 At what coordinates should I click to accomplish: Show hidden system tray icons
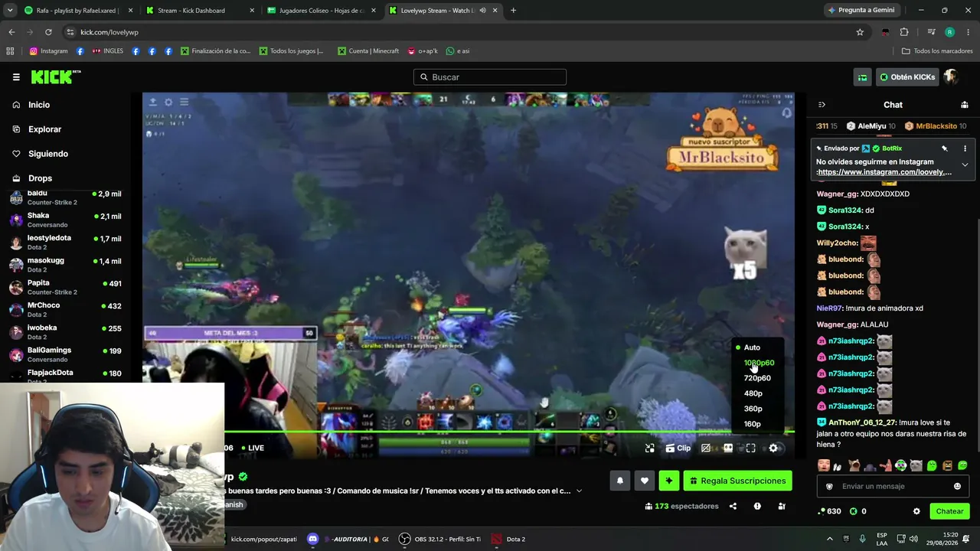point(829,539)
